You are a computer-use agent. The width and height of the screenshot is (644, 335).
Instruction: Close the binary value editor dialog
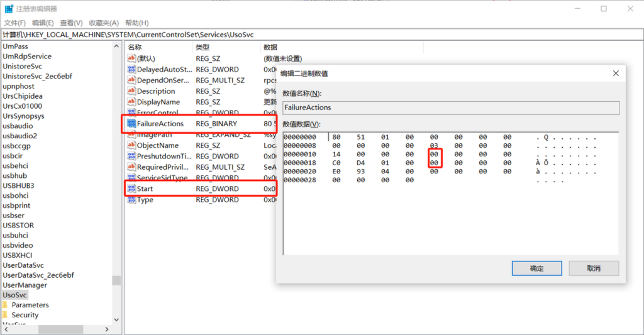point(615,74)
